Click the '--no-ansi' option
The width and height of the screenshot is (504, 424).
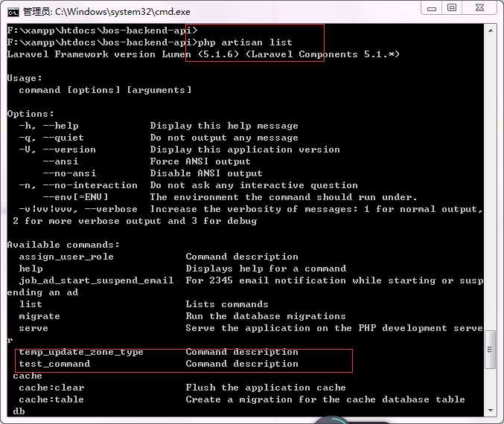(x=69, y=173)
